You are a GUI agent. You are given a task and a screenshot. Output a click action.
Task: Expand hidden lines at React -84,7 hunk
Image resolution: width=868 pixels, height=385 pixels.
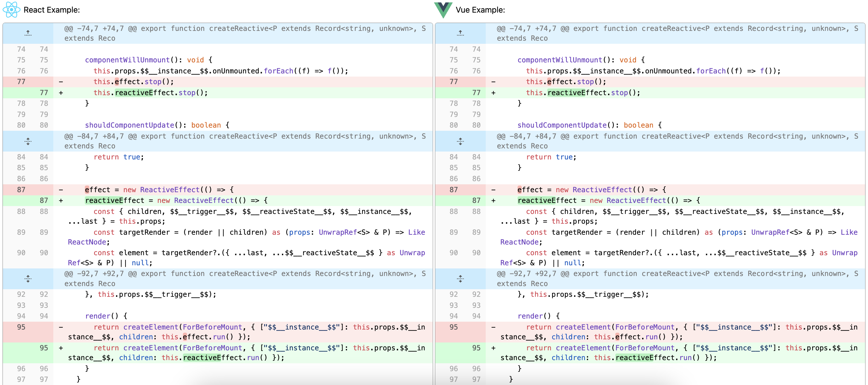[28, 141]
